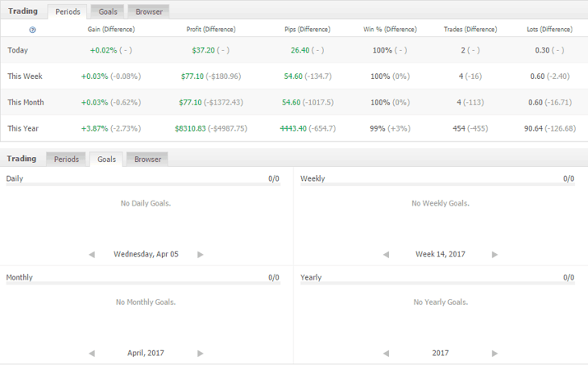588x370 pixels.
Task: Open Browser tab in top Trading panel
Action: 148,12
